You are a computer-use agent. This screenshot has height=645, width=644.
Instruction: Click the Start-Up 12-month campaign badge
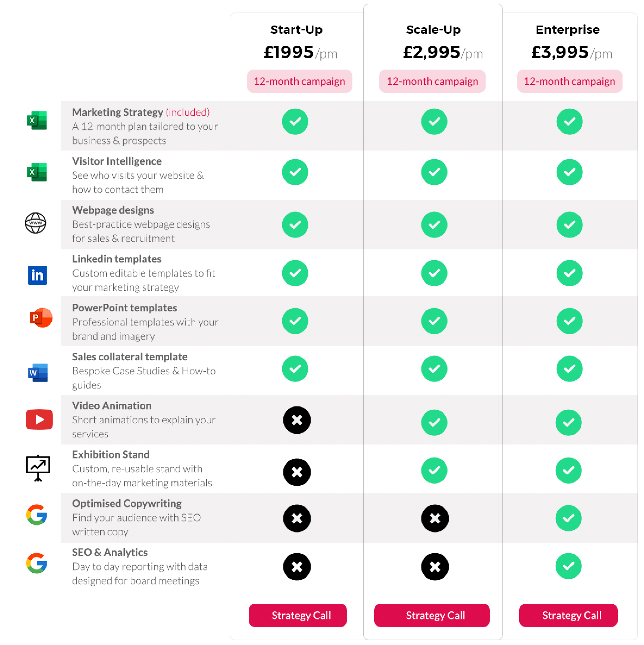299,81
